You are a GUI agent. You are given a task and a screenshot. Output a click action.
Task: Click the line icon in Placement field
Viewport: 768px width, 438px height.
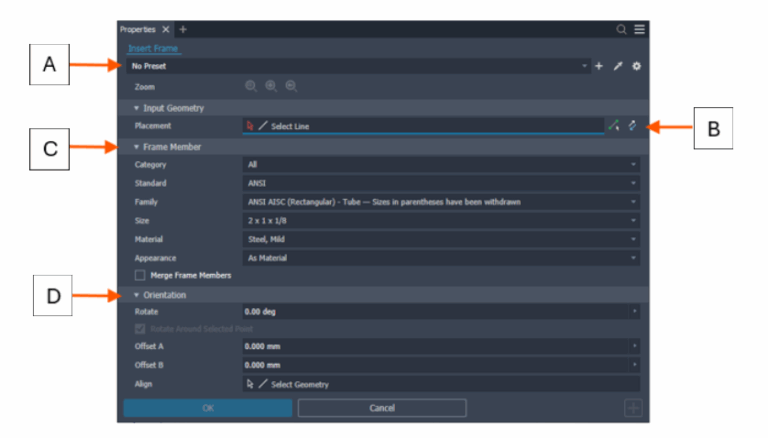(263, 126)
